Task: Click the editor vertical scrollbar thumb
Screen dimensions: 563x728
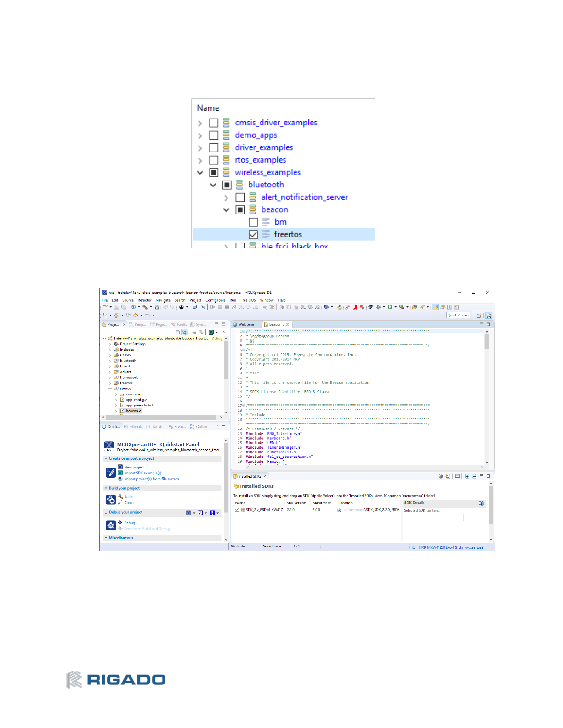Action: pos(487,342)
